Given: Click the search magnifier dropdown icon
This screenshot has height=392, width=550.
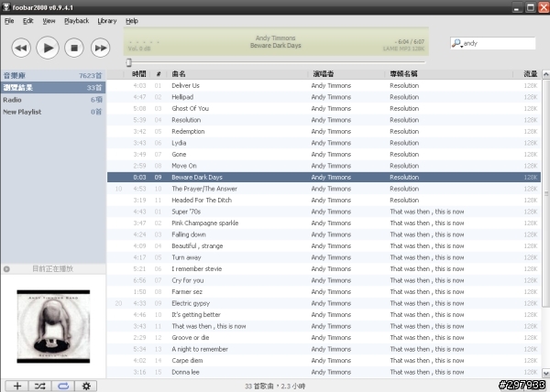Looking at the screenshot, I should tap(456, 43).
